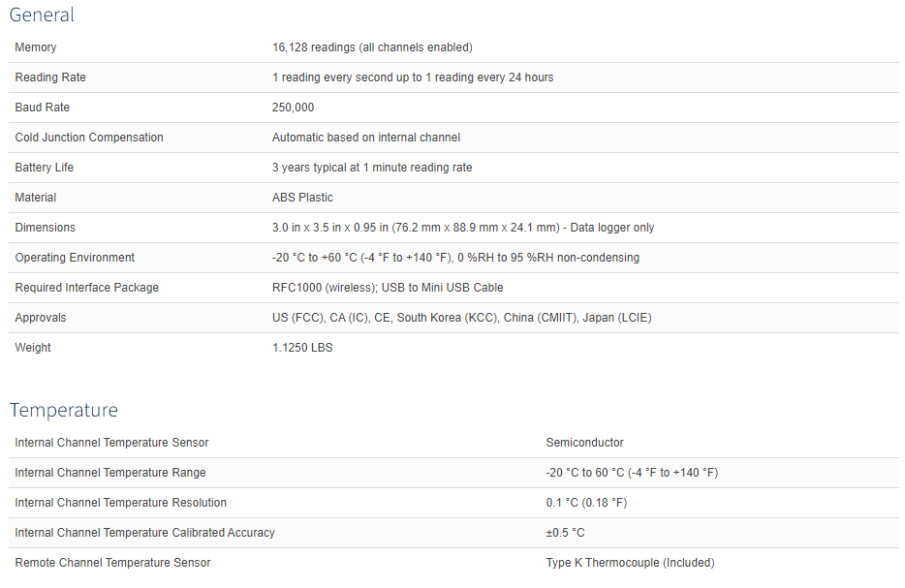Select the 16,128 readings value text
Image resolution: width=905 pixels, height=588 pixels.
372,47
